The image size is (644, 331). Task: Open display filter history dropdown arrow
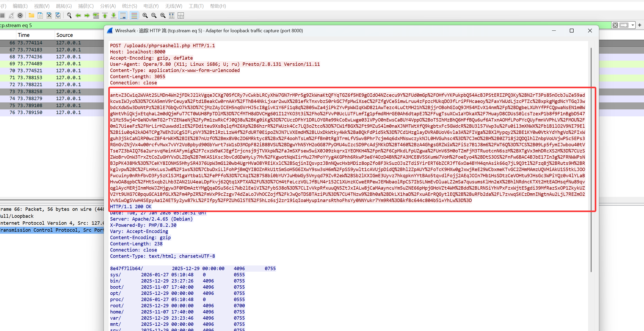[633, 25]
